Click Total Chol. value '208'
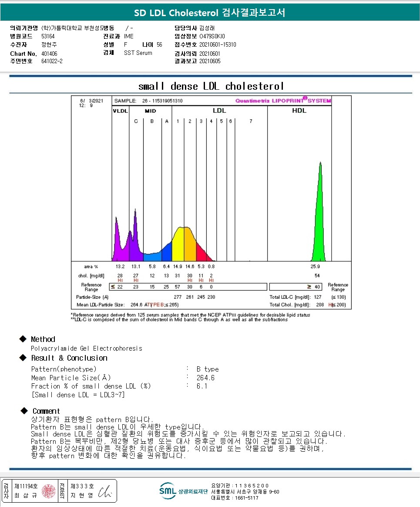The width and height of the screenshot is (420, 507). (x=320, y=304)
